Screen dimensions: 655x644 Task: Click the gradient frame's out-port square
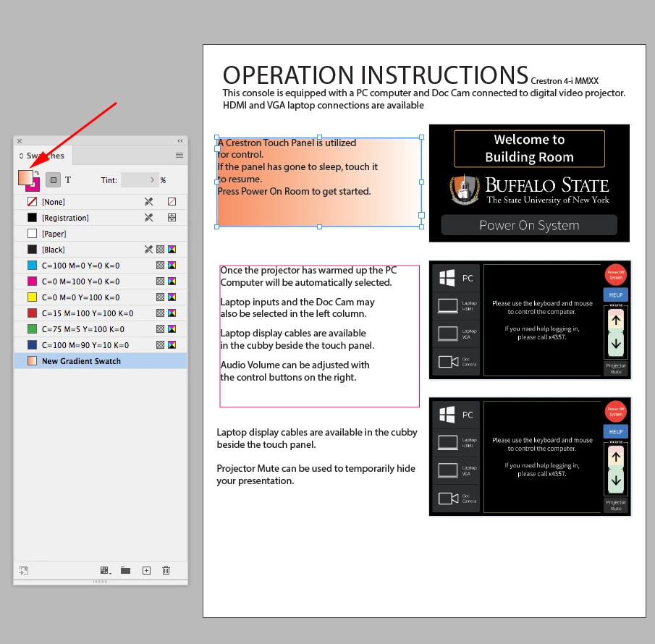[421, 215]
